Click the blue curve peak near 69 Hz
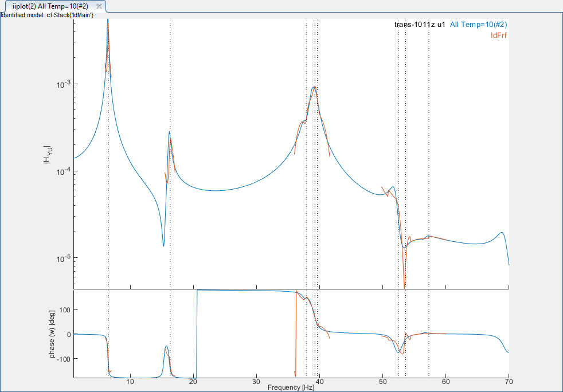 502,233
